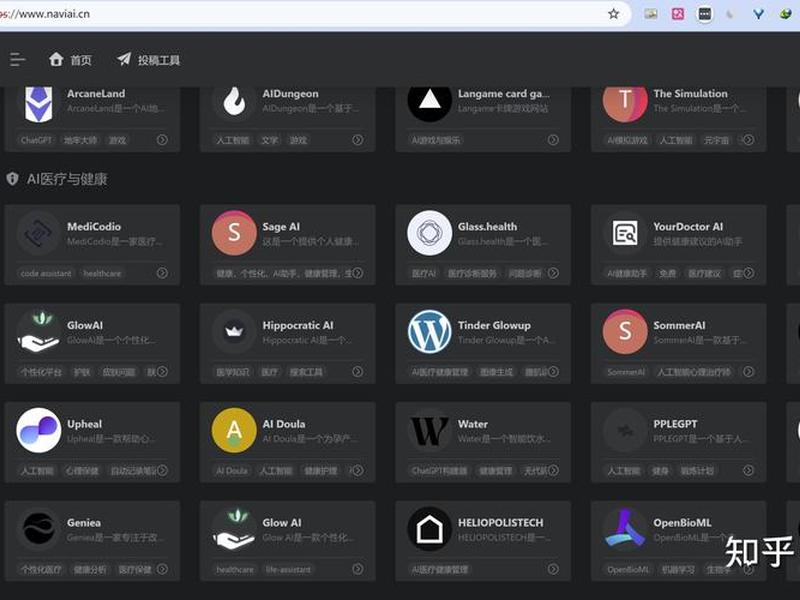This screenshot has width=800, height=600.
Task: Click the Water W logo
Action: click(430, 430)
